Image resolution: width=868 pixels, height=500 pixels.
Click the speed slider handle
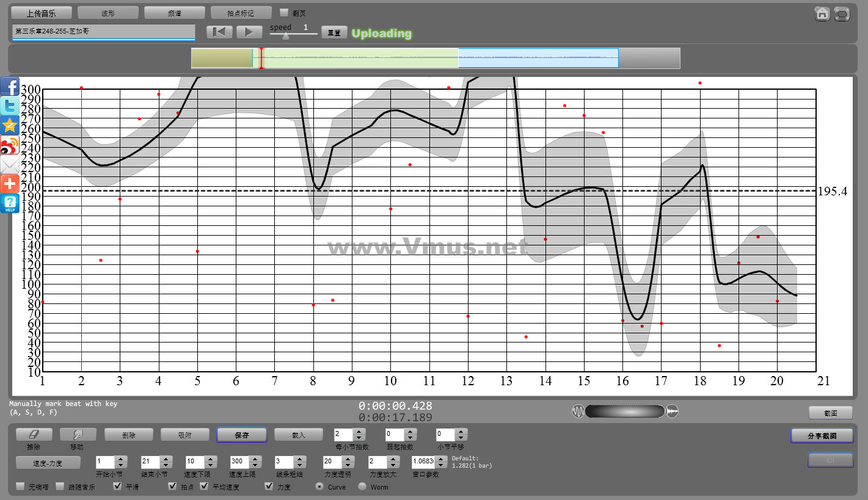(x=286, y=35)
